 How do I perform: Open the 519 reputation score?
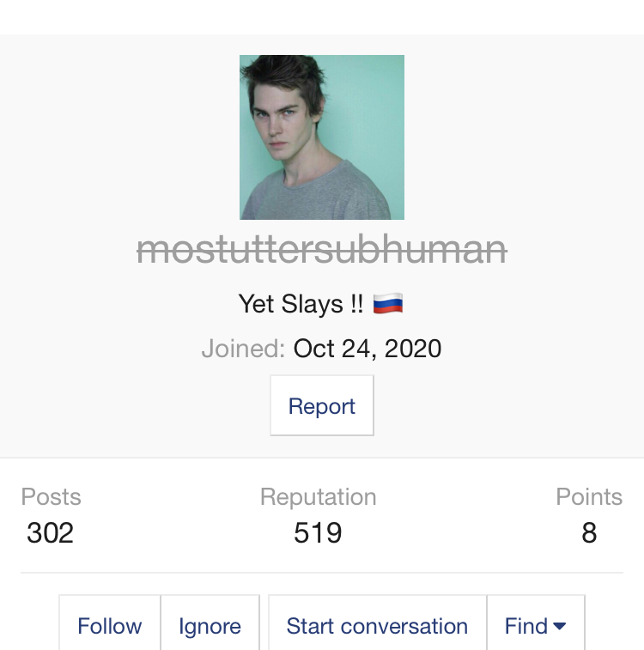click(x=318, y=532)
